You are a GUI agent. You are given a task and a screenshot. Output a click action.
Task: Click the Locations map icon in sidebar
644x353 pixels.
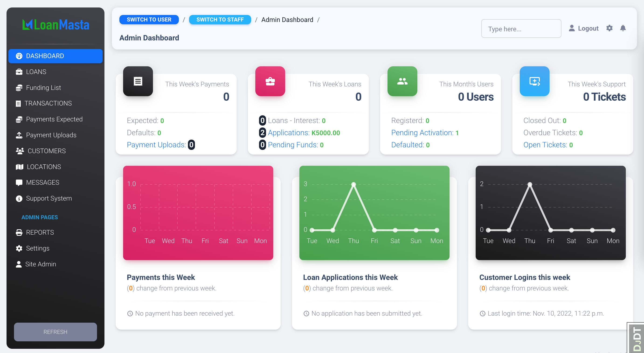click(20, 167)
